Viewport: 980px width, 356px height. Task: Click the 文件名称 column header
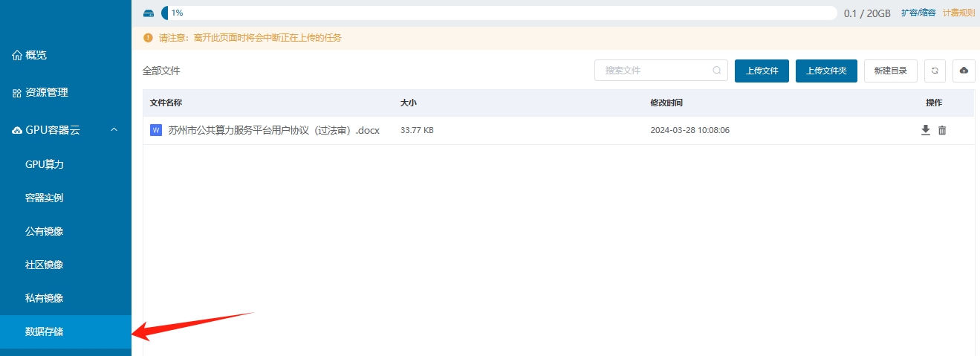[x=166, y=103]
